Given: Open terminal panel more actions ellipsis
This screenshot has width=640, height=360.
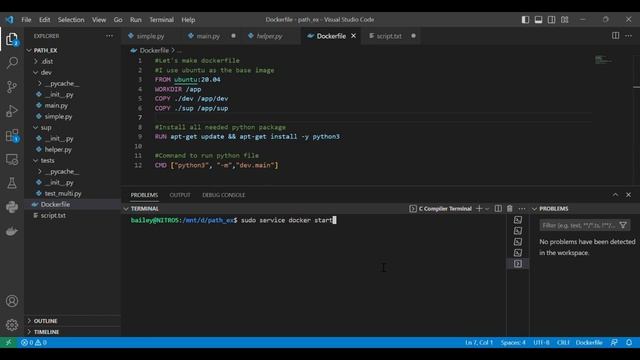Looking at the screenshot, I should coord(522,209).
